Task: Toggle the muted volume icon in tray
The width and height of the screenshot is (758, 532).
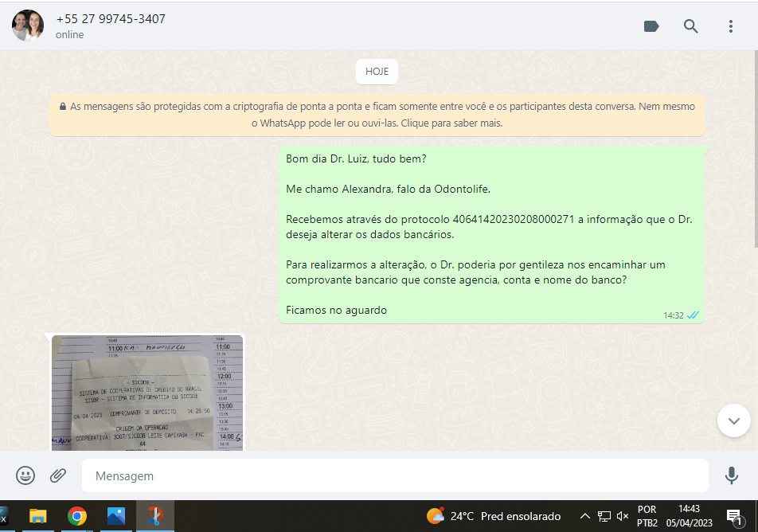Action: click(623, 516)
